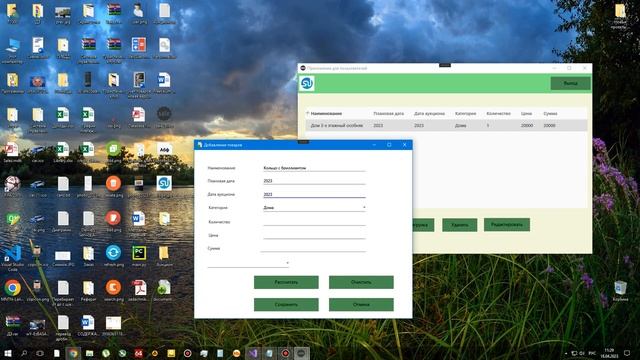
Task: Sort by the Наименование column header in the main window
Action: [326, 113]
